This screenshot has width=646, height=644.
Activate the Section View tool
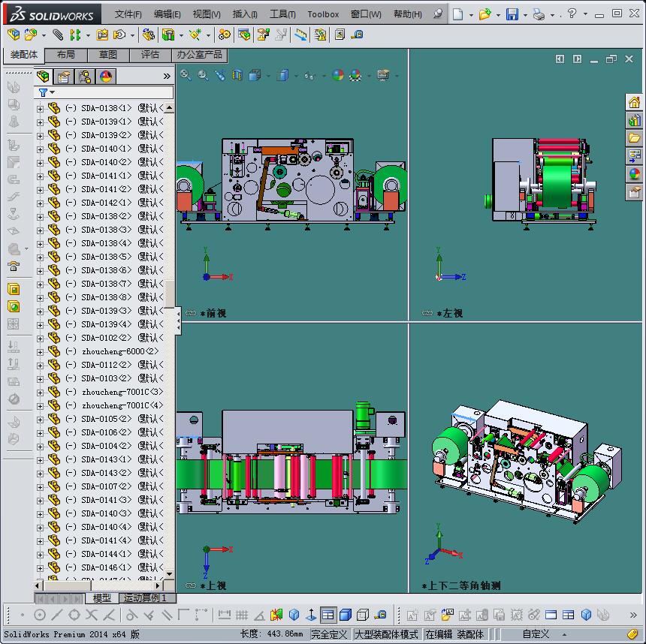click(x=237, y=75)
